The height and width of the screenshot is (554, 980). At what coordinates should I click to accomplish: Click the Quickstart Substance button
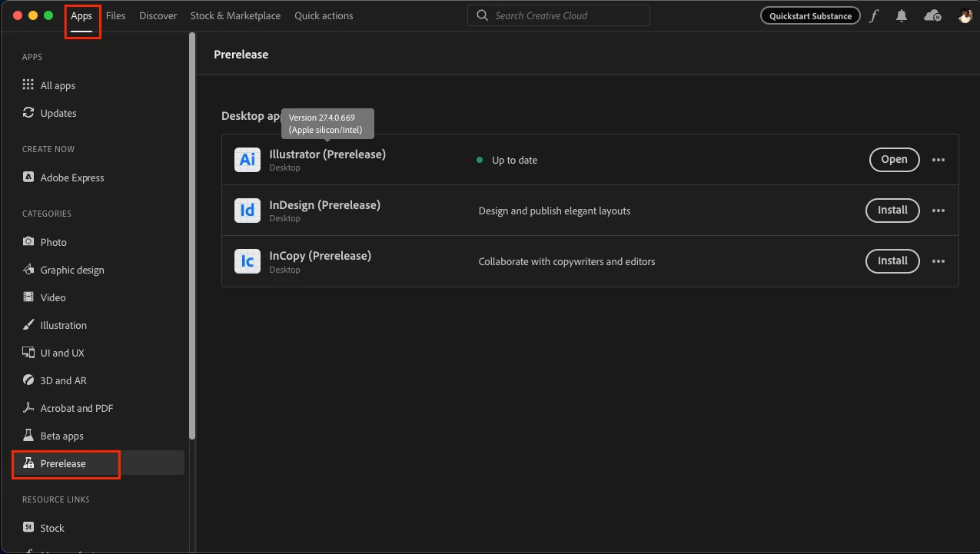(810, 16)
